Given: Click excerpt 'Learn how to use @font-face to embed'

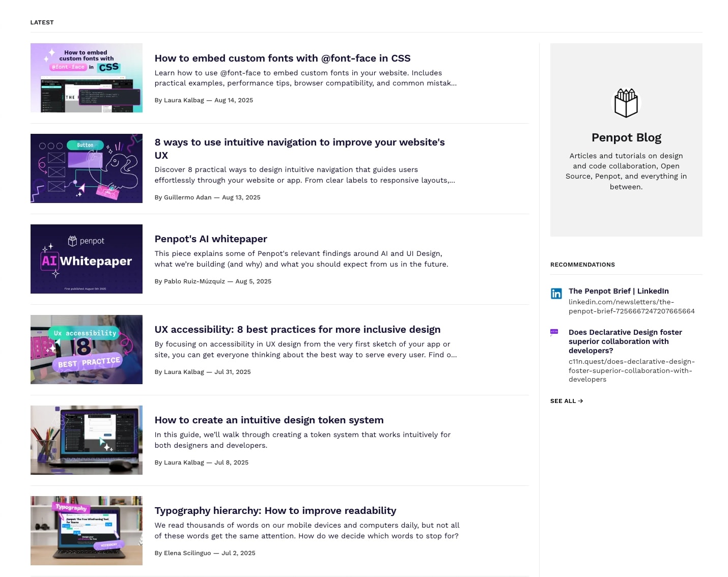Looking at the screenshot, I should click(x=305, y=78).
